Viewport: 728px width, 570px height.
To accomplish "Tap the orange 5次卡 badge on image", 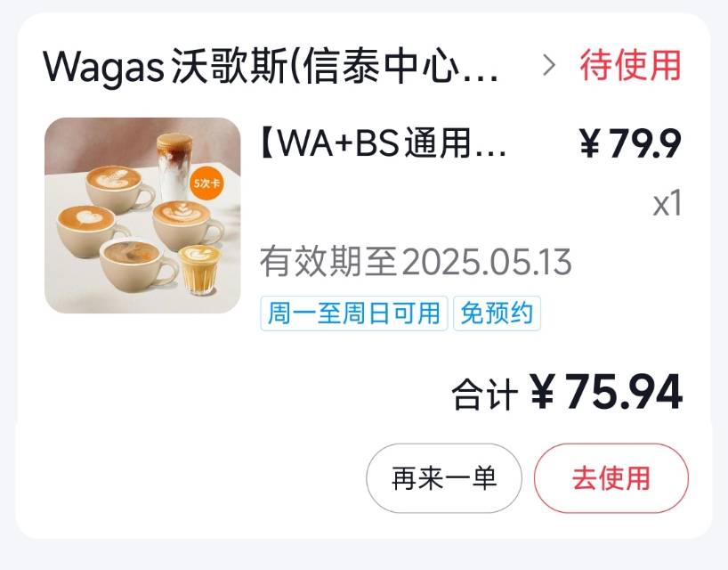I will [x=206, y=183].
